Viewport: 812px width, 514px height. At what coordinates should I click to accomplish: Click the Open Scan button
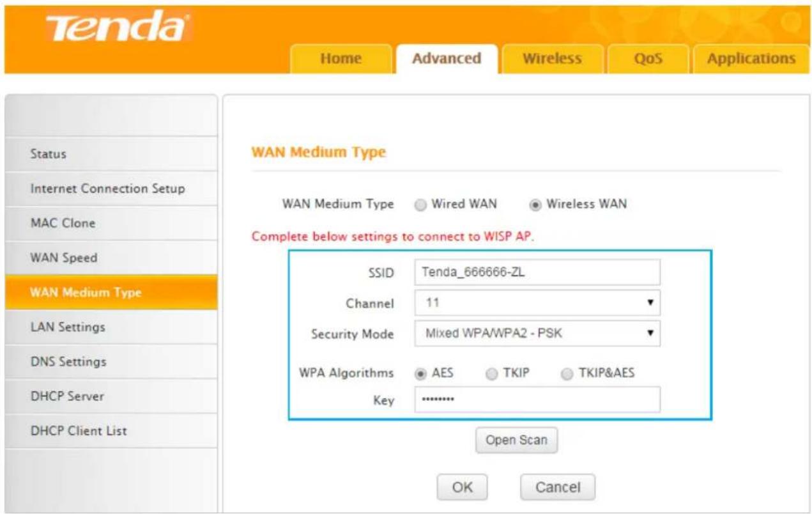click(516, 440)
